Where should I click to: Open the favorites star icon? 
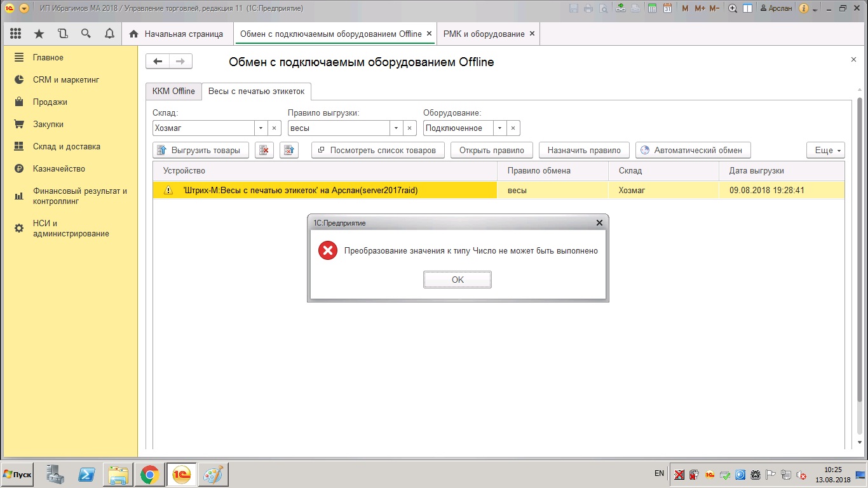[x=39, y=34]
